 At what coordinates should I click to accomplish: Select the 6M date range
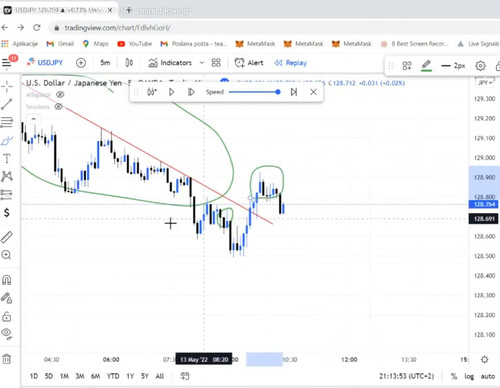click(95, 376)
